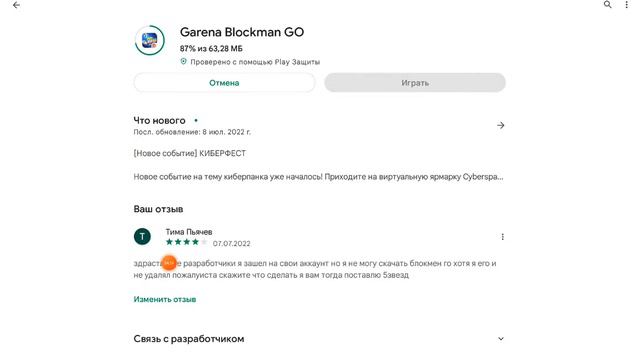
Task: Tap the Play Protect shield icon
Action: click(x=183, y=61)
